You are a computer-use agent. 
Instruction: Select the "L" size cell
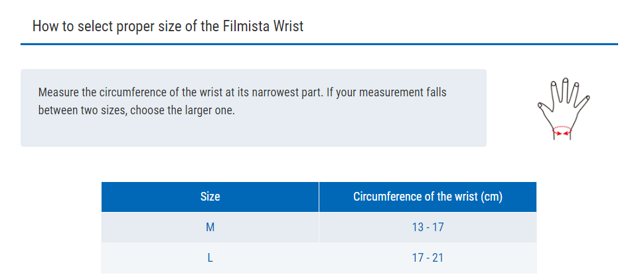point(210,258)
